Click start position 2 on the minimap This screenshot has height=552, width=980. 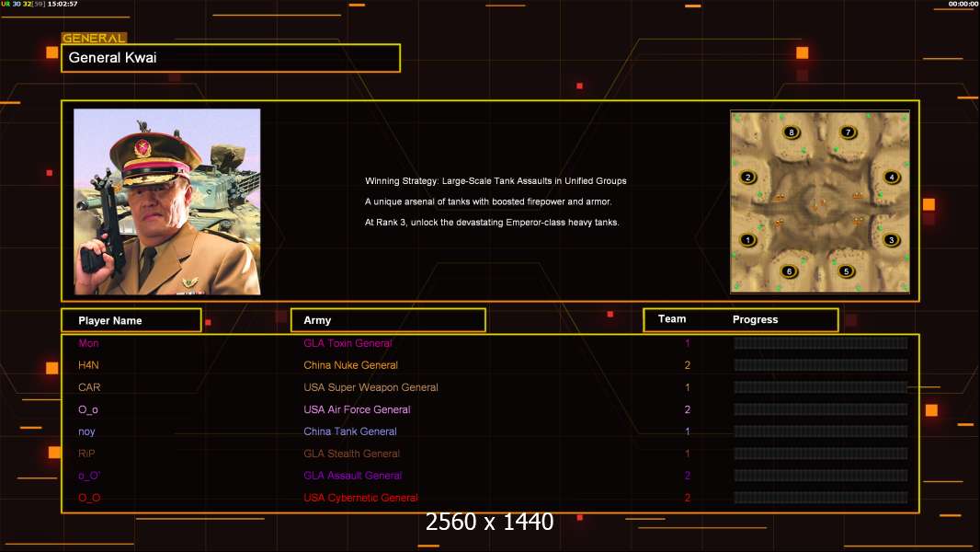coord(748,177)
